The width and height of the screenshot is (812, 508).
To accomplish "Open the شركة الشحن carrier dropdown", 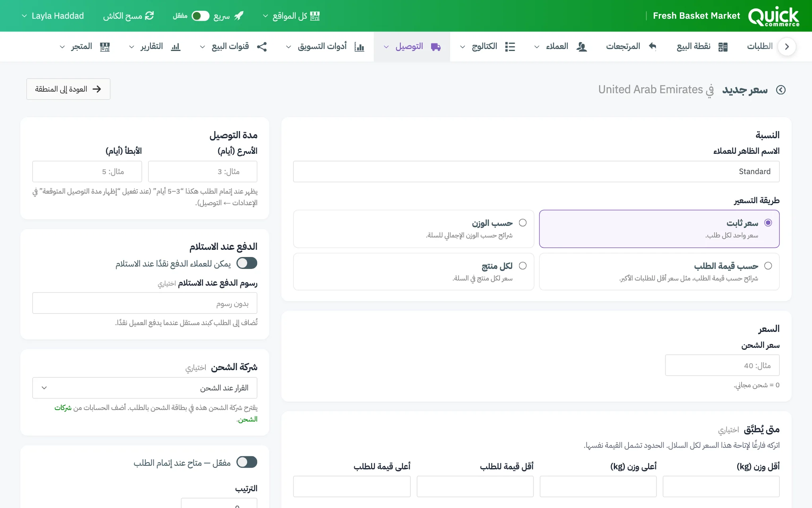I will (145, 388).
